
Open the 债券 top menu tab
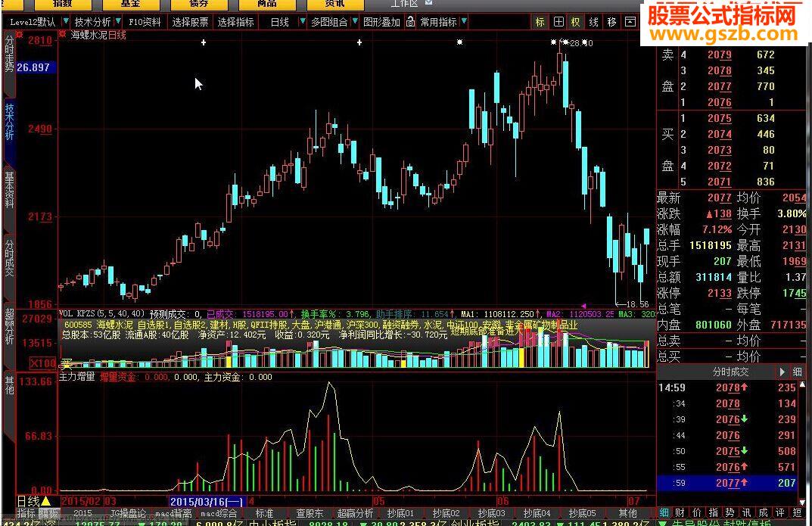click(x=199, y=4)
